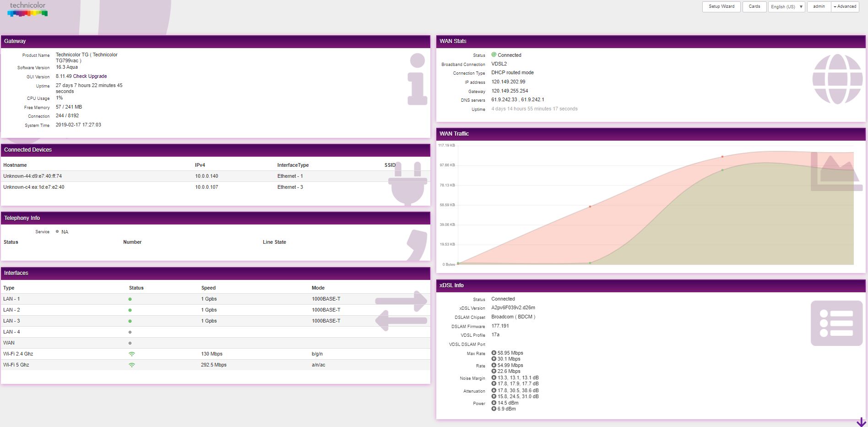This screenshot has width=868, height=427.
Task: Click the Noise Margin download arrow icon
Action: point(494,378)
